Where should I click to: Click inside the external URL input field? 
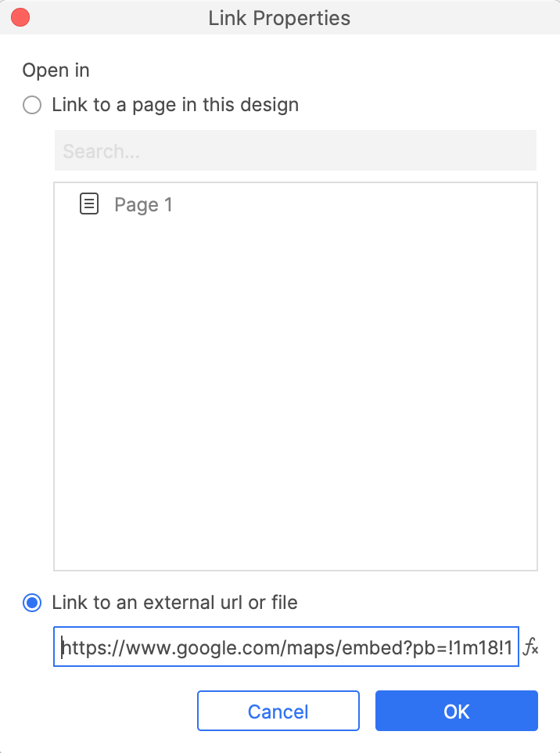click(x=285, y=647)
